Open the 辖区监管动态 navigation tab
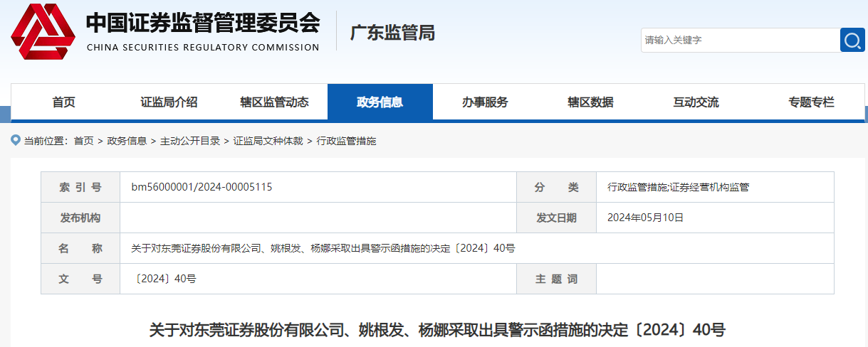 275,102
